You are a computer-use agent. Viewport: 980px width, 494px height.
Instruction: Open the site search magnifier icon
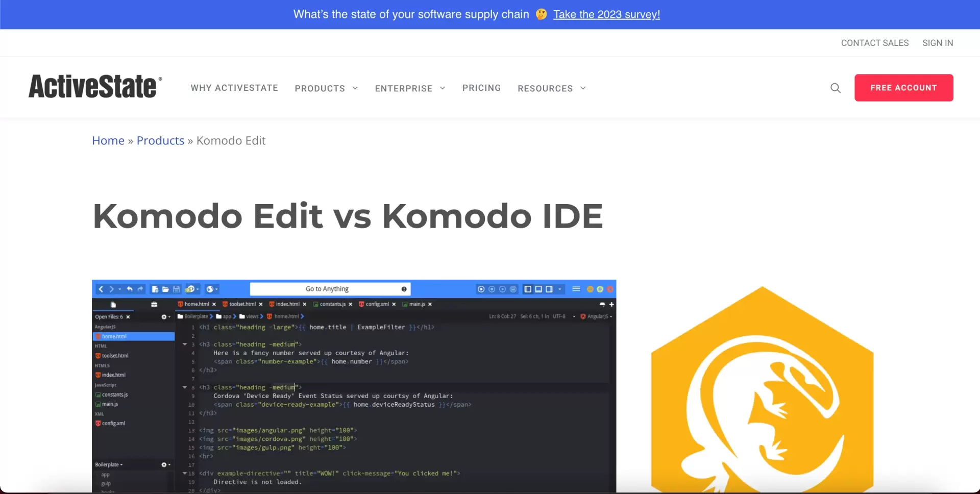(x=835, y=88)
